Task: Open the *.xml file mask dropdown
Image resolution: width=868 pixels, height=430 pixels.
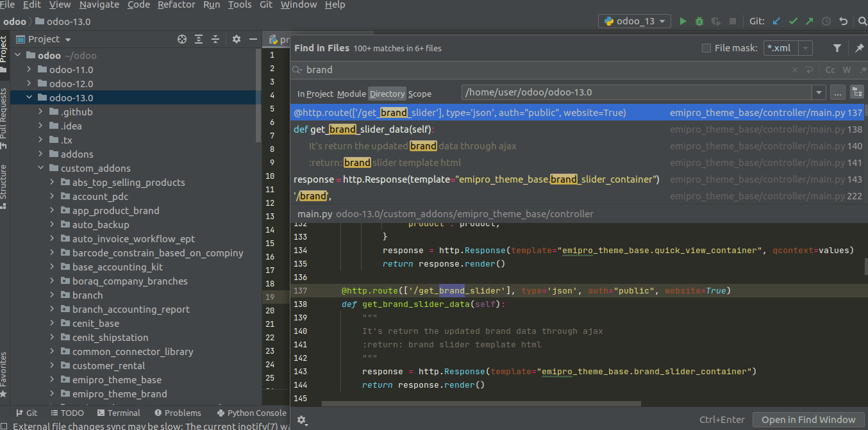Action: pyautogui.click(x=806, y=48)
